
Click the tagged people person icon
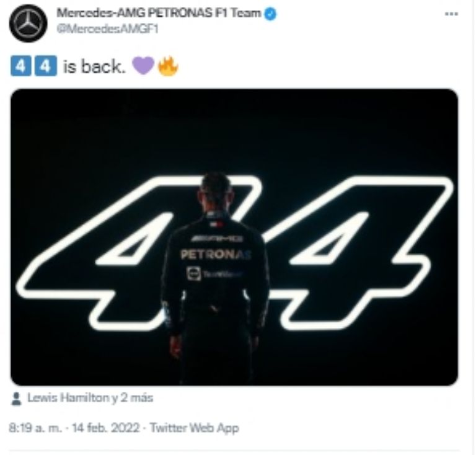17,398
